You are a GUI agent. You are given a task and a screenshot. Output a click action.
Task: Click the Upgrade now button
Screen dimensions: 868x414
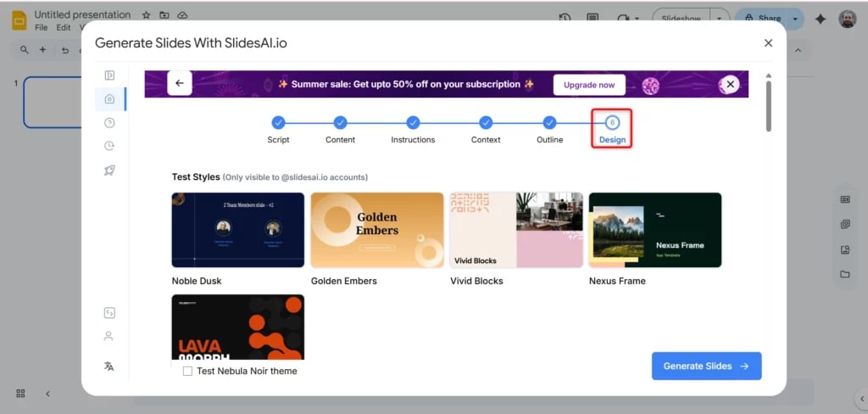(589, 85)
